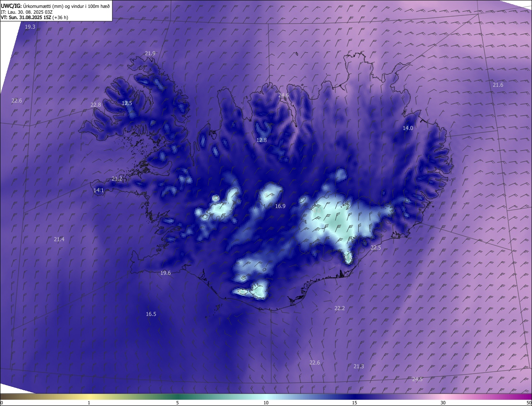Select the '5' tick on the color scale

[x=177, y=403]
